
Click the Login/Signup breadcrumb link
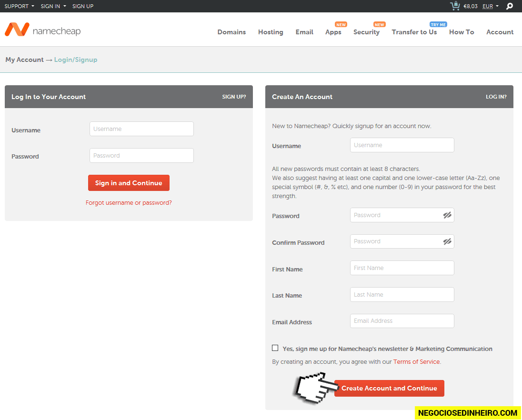(76, 60)
